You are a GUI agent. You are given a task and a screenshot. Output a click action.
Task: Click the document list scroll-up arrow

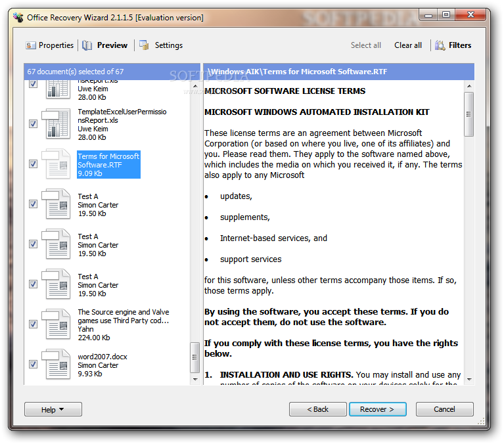[195, 86]
